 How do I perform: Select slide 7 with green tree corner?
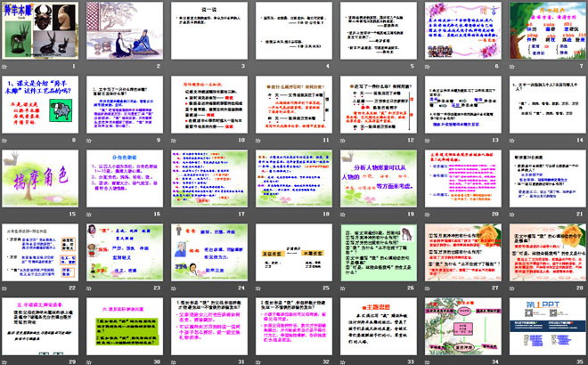tap(548, 30)
